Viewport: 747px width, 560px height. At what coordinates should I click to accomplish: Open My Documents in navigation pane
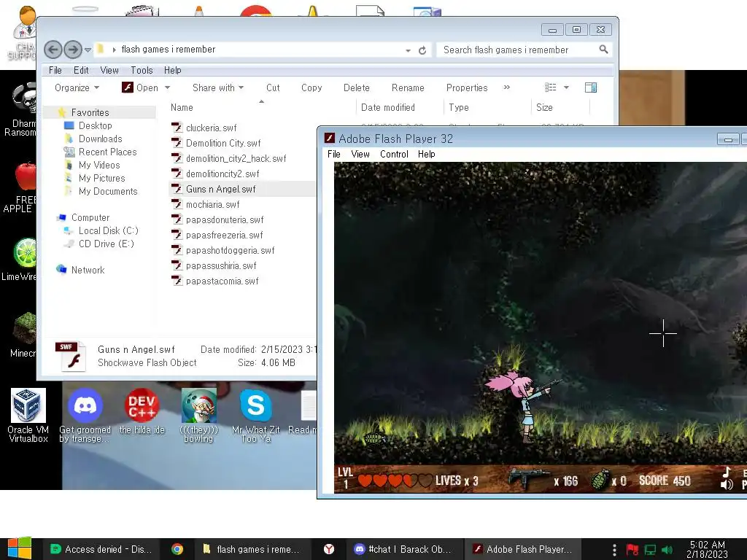point(108,191)
